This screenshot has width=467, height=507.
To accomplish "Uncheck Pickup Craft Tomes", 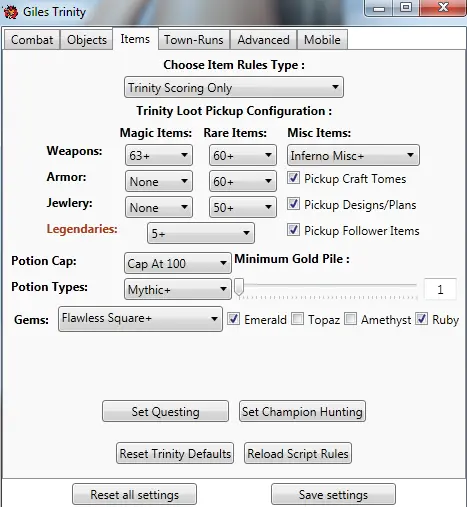I will 293,178.
